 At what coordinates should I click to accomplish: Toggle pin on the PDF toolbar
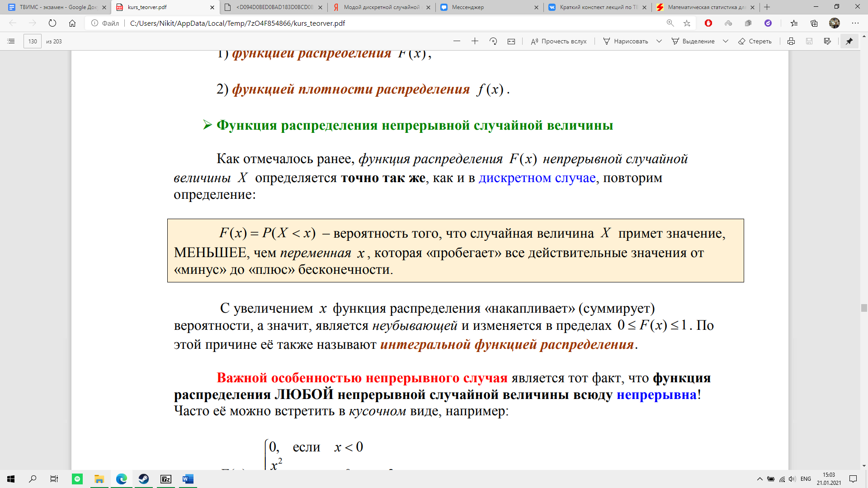click(849, 41)
